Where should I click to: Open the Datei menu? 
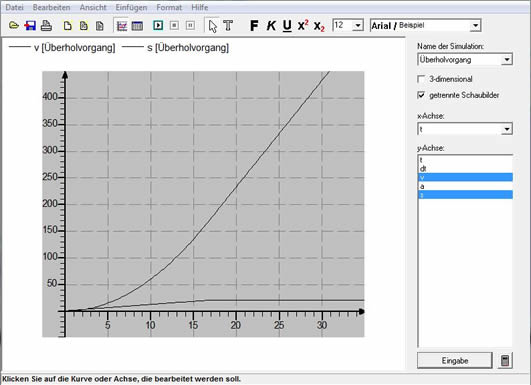(x=15, y=7)
